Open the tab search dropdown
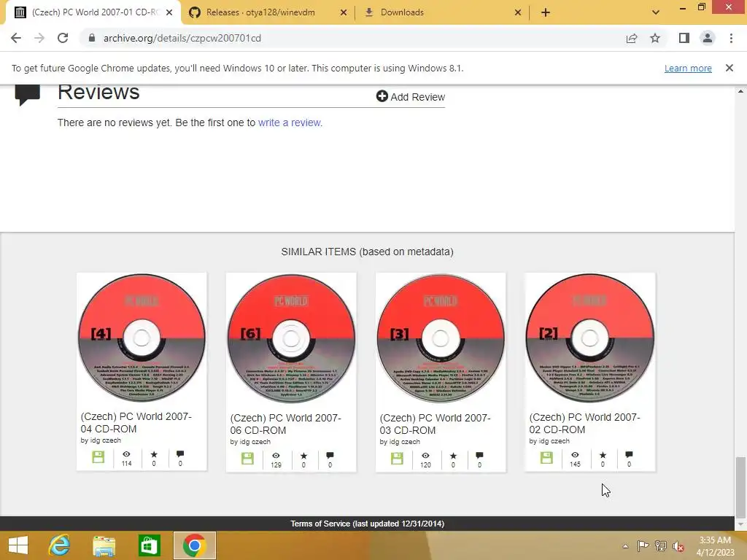This screenshot has width=747, height=560. click(x=656, y=12)
